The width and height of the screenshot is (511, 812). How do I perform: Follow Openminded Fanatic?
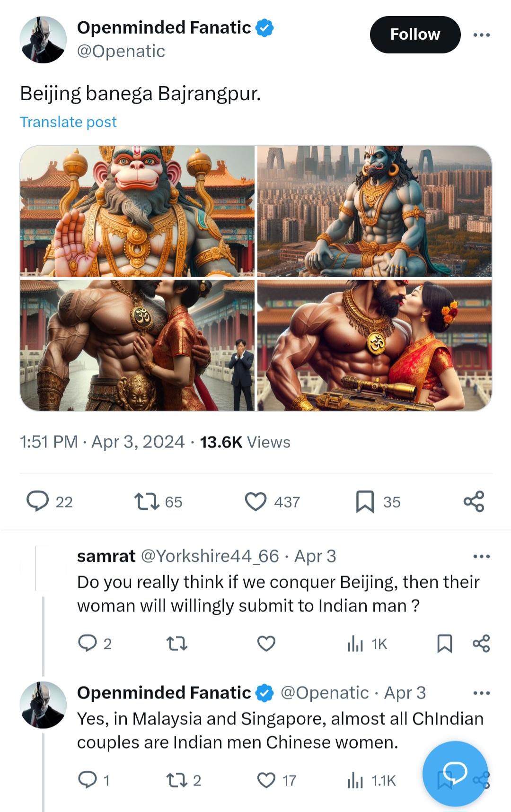tap(415, 35)
